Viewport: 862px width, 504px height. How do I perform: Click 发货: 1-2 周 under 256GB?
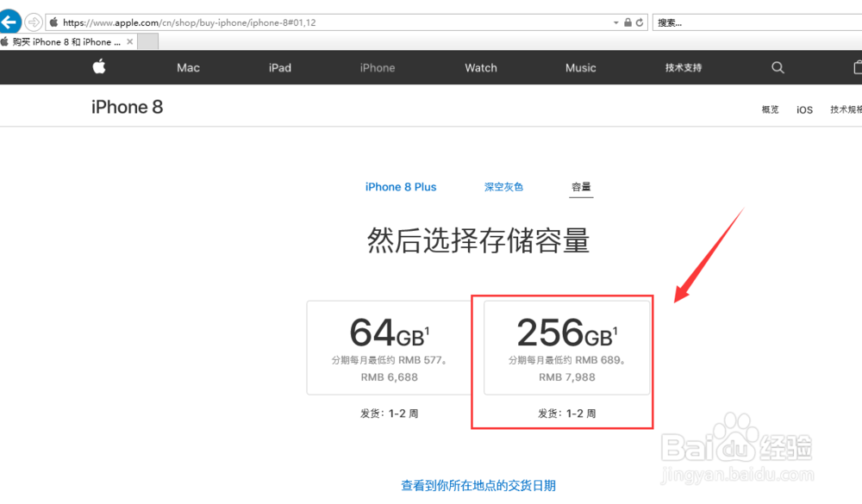click(x=567, y=414)
